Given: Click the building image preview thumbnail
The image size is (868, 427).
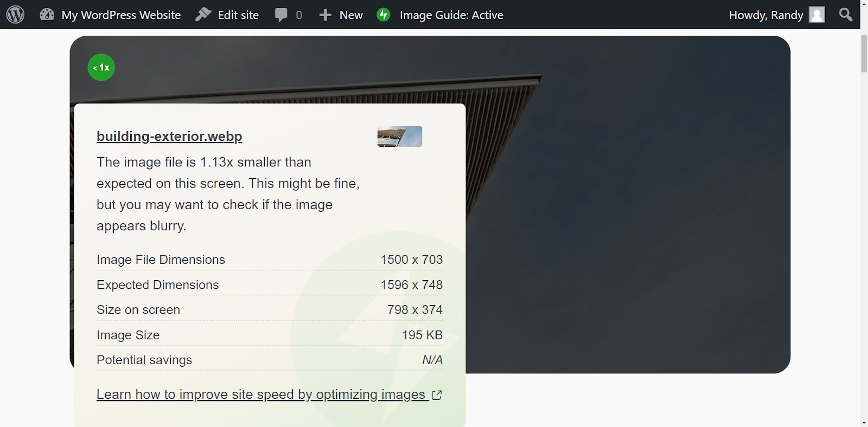Looking at the screenshot, I should coord(400,137).
